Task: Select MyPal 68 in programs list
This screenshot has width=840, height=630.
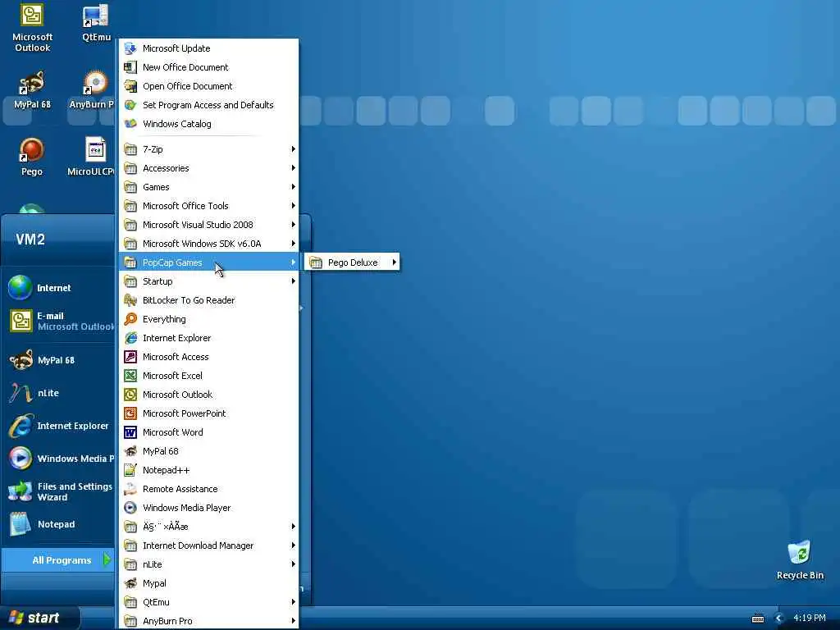Action: tap(209, 451)
